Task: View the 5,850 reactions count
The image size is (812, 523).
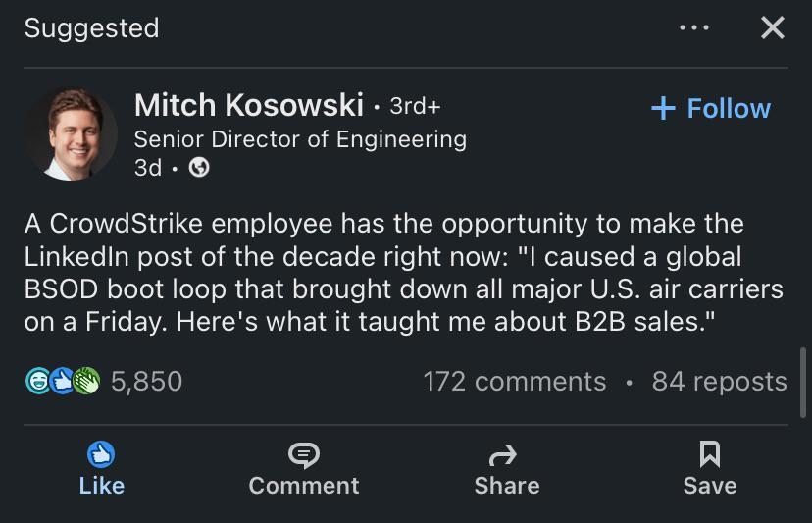Action: [146, 381]
